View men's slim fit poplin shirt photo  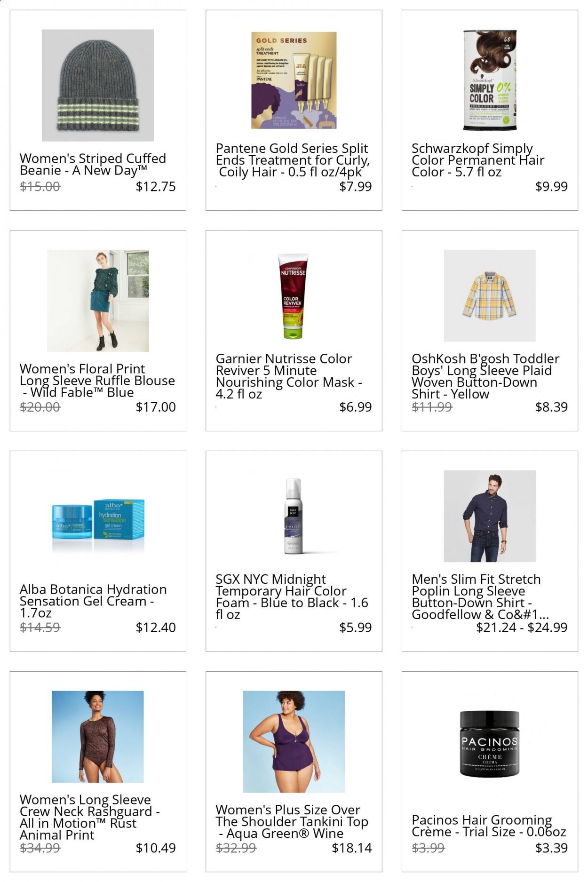click(x=490, y=516)
